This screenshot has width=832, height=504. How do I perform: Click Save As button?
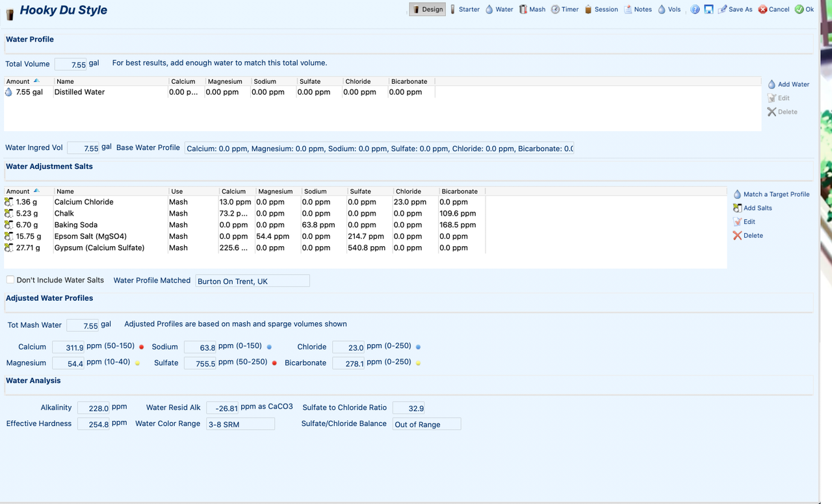735,9
